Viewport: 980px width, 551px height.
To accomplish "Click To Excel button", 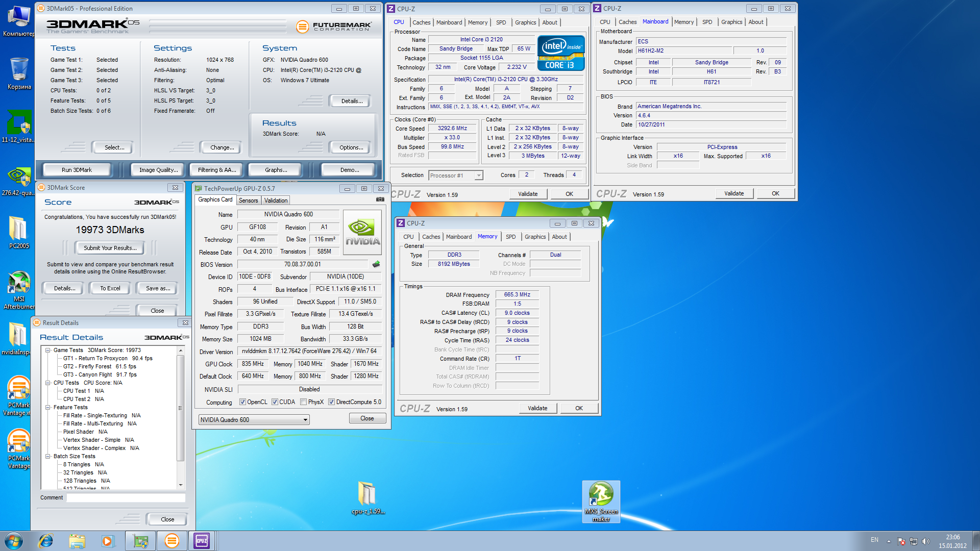I will click(110, 288).
